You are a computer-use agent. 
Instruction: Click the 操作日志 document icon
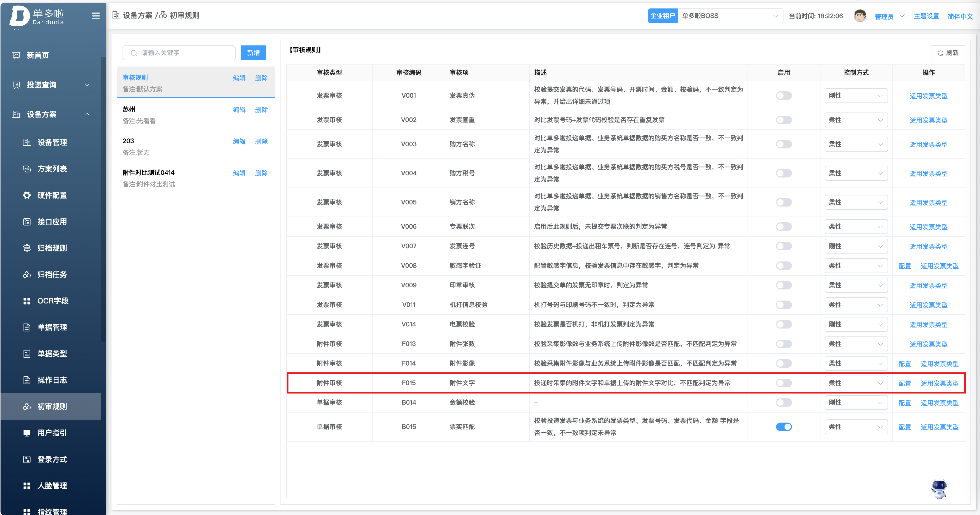tap(27, 380)
